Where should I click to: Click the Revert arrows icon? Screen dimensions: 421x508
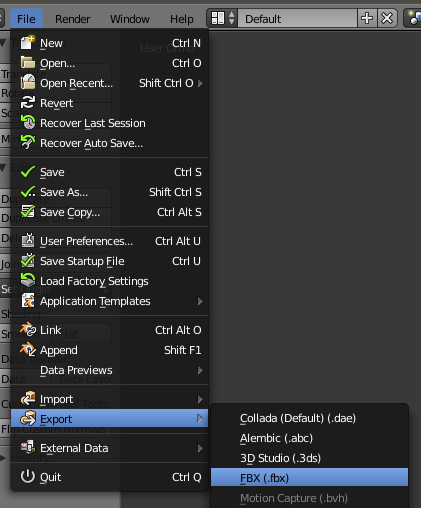click(x=28, y=103)
